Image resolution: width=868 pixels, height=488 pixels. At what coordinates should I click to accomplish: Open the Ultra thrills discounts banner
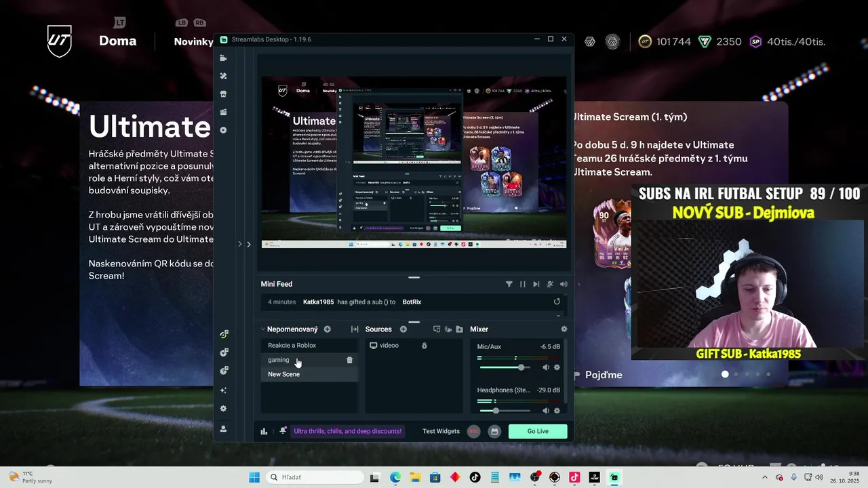click(x=347, y=431)
